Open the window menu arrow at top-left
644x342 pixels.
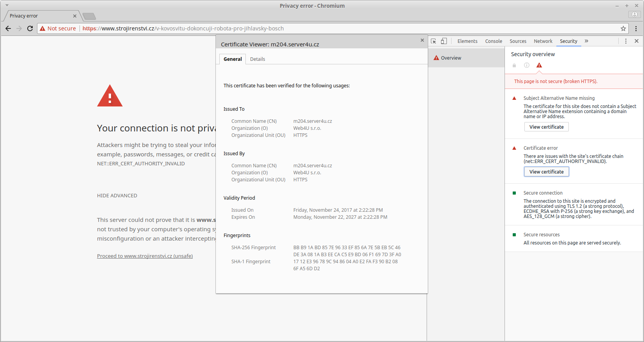coord(7,5)
